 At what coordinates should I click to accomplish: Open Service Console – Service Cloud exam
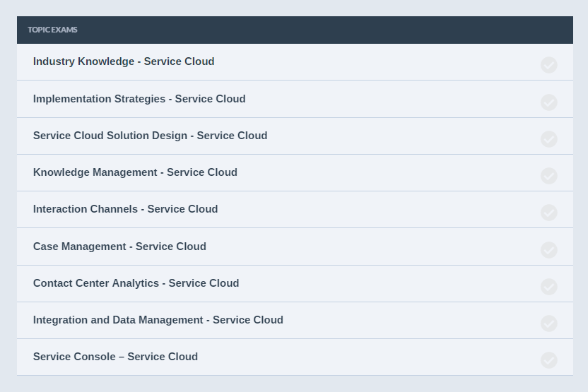click(x=115, y=357)
